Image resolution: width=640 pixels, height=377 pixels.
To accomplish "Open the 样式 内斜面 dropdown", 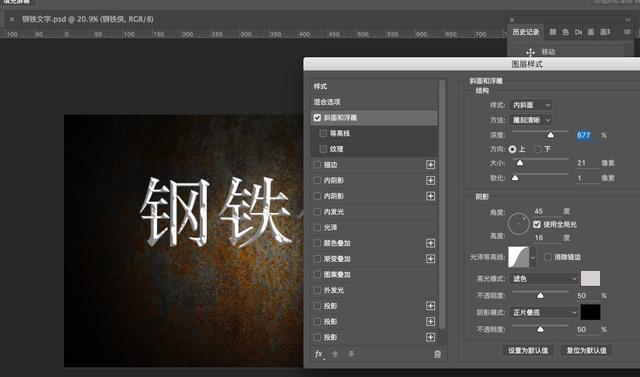I will click(x=531, y=105).
